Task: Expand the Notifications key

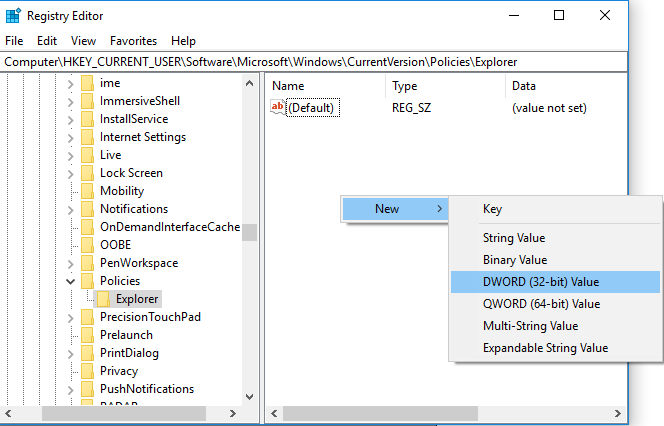Action: pyautogui.click(x=70, y=210)
